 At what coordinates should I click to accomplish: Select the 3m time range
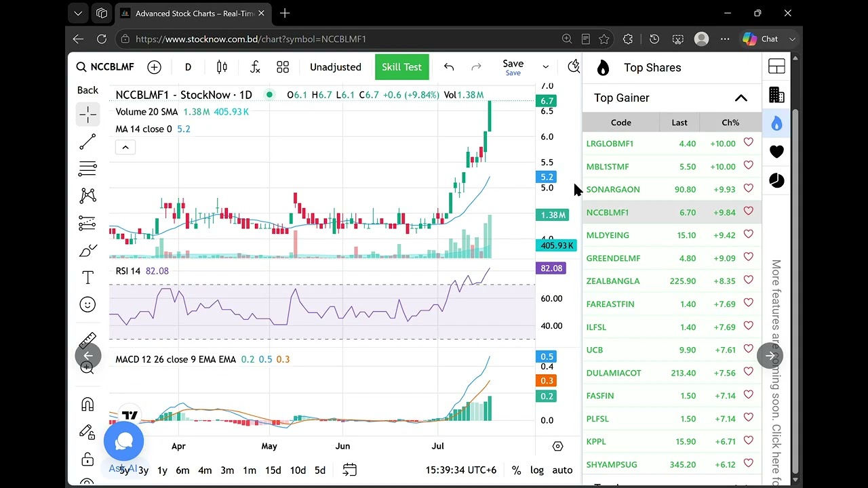point(227,470)
